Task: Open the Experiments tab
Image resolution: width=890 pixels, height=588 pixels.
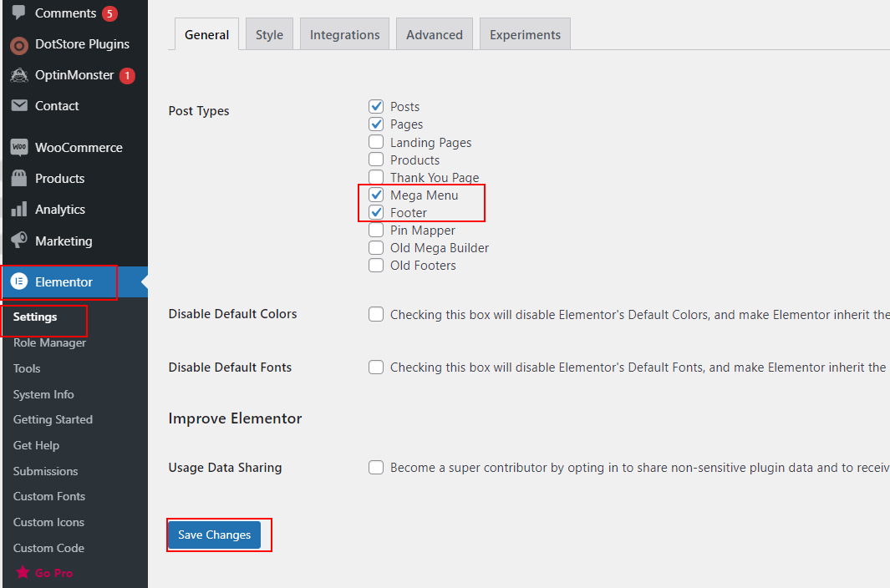Action: click(x=525, y=34)
